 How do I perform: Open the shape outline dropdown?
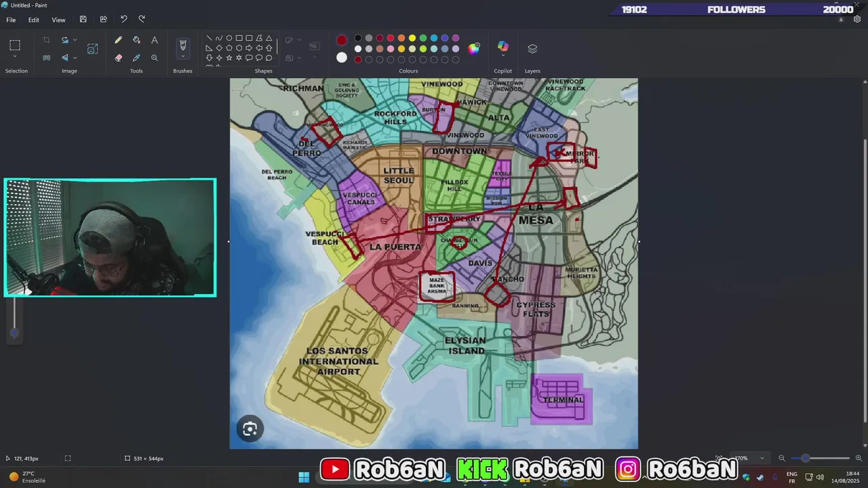pyautogui.click(x=299, y=41)
